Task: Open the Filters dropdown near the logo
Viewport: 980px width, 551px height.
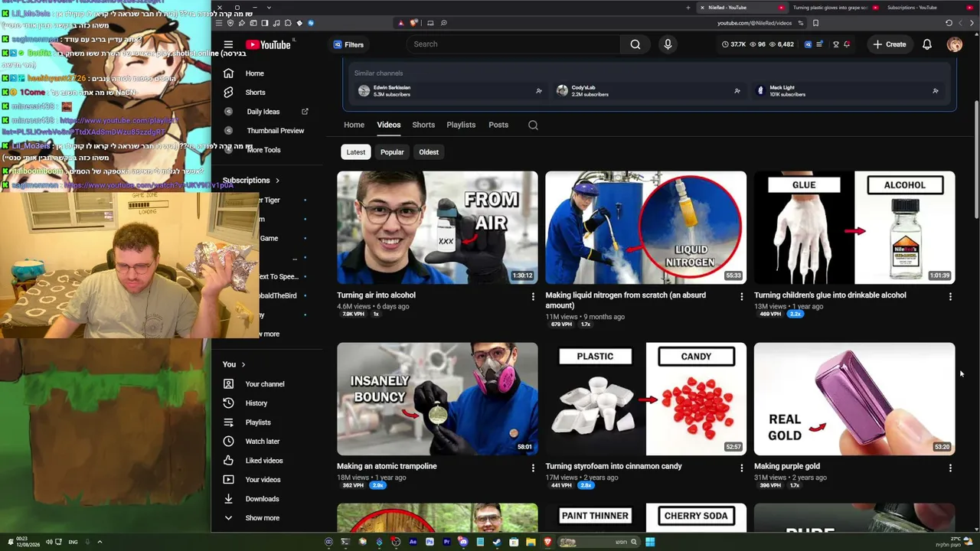Action: (348, 44)
